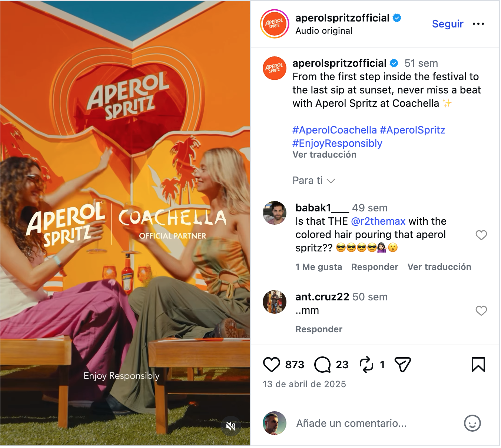Viewport: 501px width, 448px height.
Task: Open emoji picker in comment box
Action: 472,423
